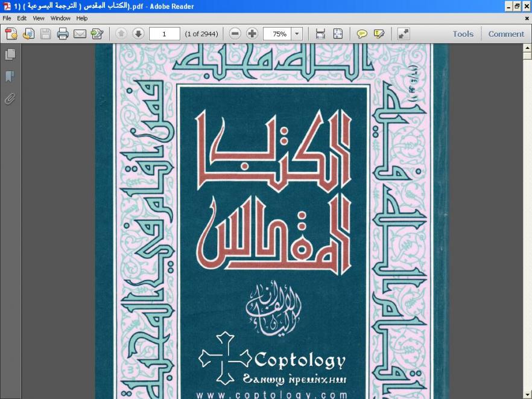Click the document icon with orange arrow

pos(28,34)
